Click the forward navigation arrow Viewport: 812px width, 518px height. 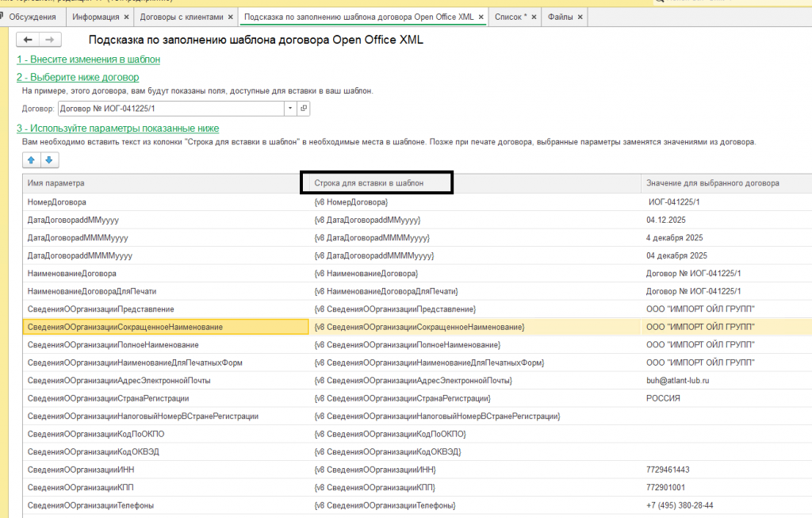(x=49, y=40)
